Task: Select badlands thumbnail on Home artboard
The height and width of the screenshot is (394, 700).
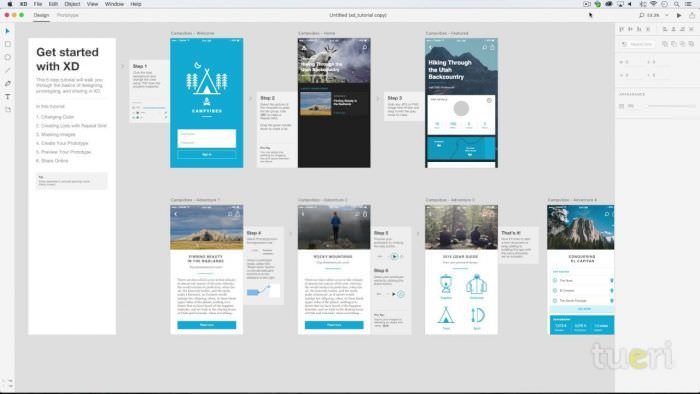Action: coord(316,104)
